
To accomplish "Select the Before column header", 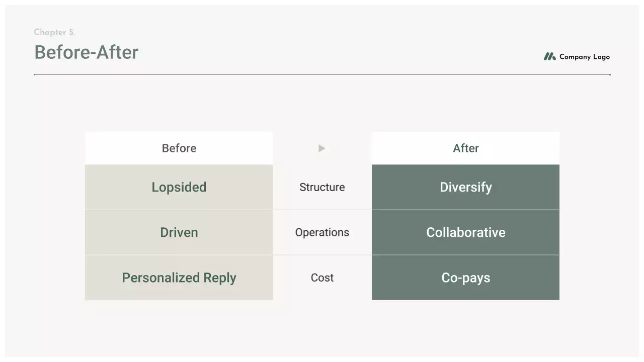I will pyautogui.click(x=179, y=148).
